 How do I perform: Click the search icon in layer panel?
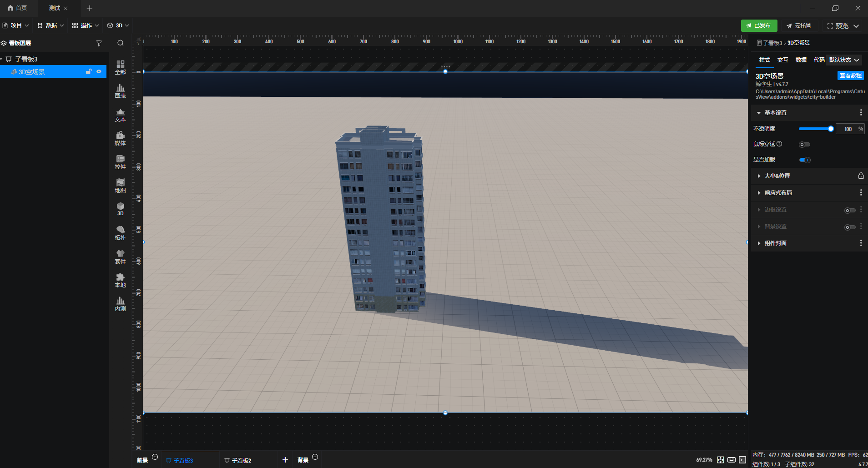(x=121, y=43)
